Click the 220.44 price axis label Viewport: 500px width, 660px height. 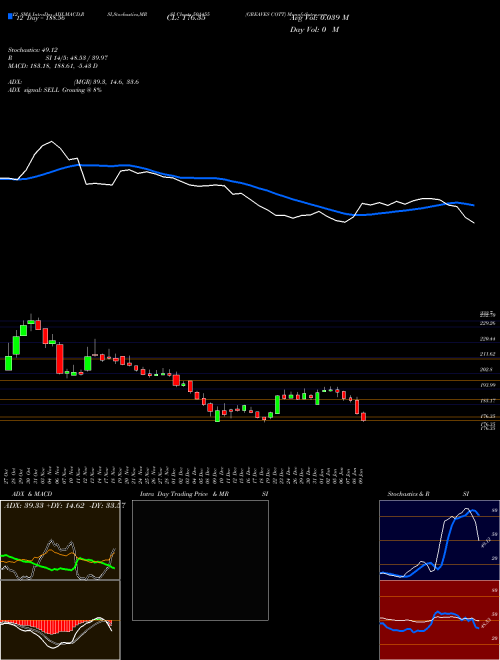[488, 339]
